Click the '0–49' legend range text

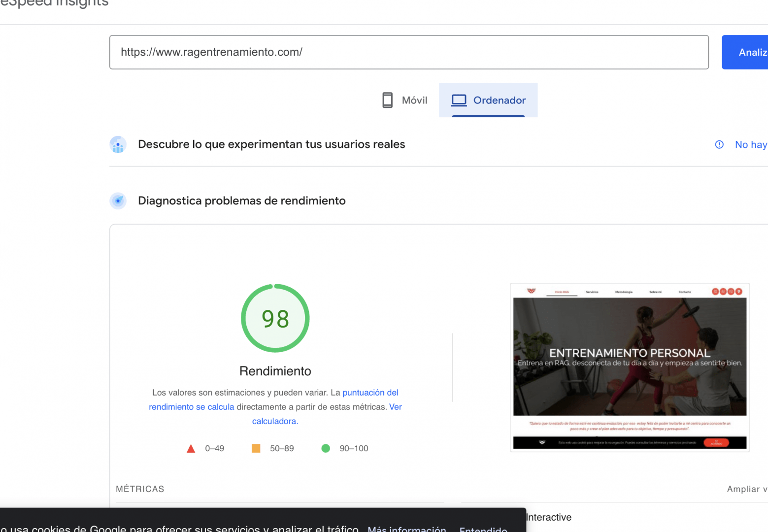click(x=214, y=448)
